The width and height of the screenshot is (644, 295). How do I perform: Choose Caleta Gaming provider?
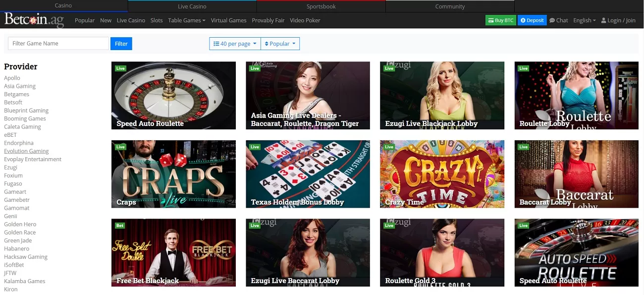[x=22, y=126]
